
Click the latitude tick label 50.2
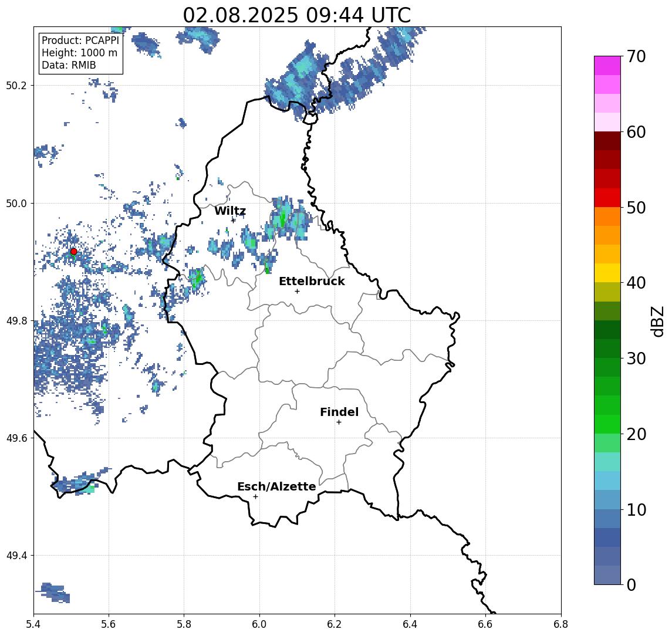click(x=16, y=85)
